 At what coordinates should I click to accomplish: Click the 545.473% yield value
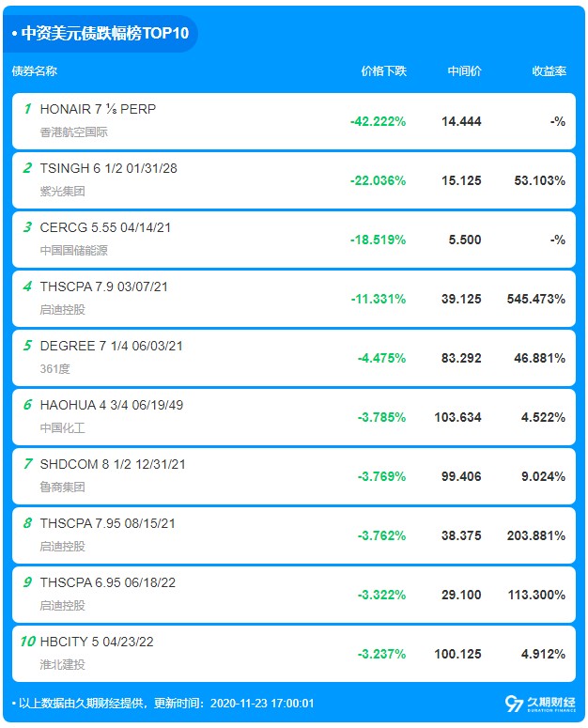pyautogui.click(x=537, y=299)
